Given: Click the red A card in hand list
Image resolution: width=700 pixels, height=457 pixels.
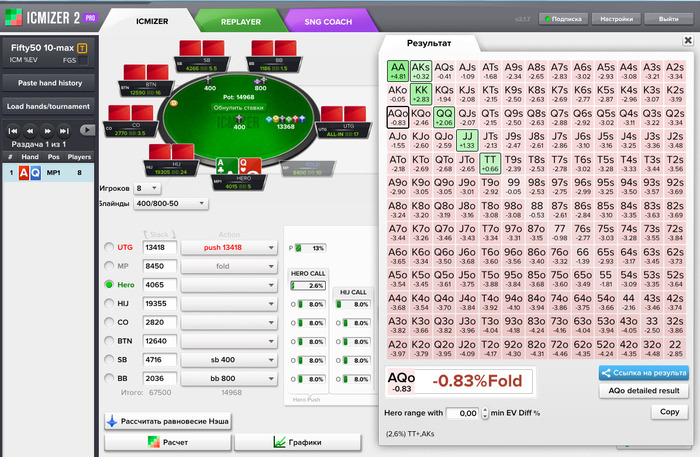Looking at the screenshot, I should point(24,173).
